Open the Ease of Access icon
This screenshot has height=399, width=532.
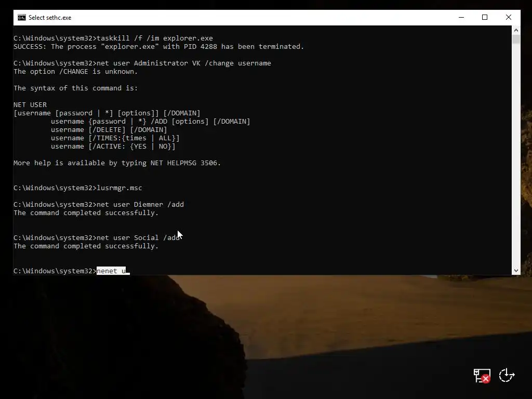click(507, 375)
